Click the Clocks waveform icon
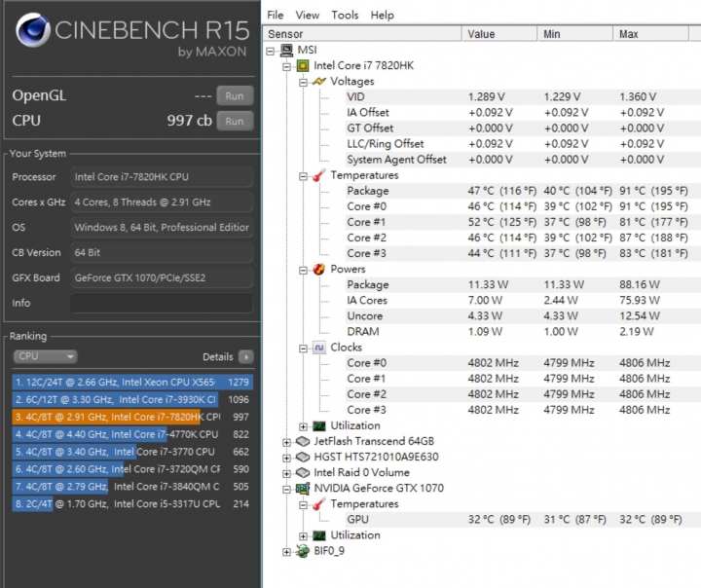The height and width of the screenshot is (588, 701). (x=318, y=348)
